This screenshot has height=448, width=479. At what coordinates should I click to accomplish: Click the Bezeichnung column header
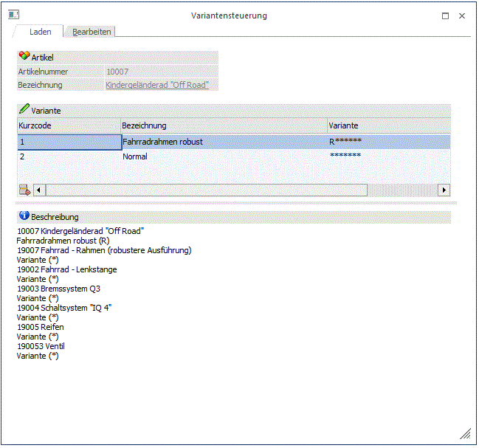coord(224,125)
